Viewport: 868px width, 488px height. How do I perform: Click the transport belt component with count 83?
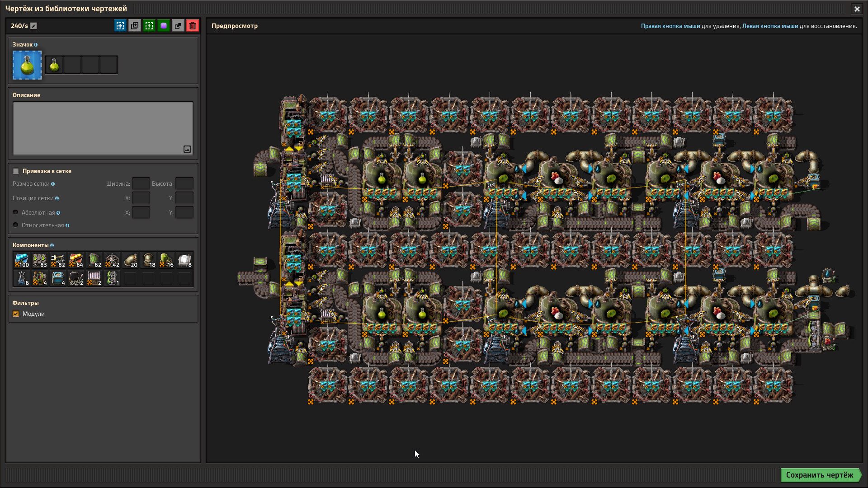(x=40, y=260)
